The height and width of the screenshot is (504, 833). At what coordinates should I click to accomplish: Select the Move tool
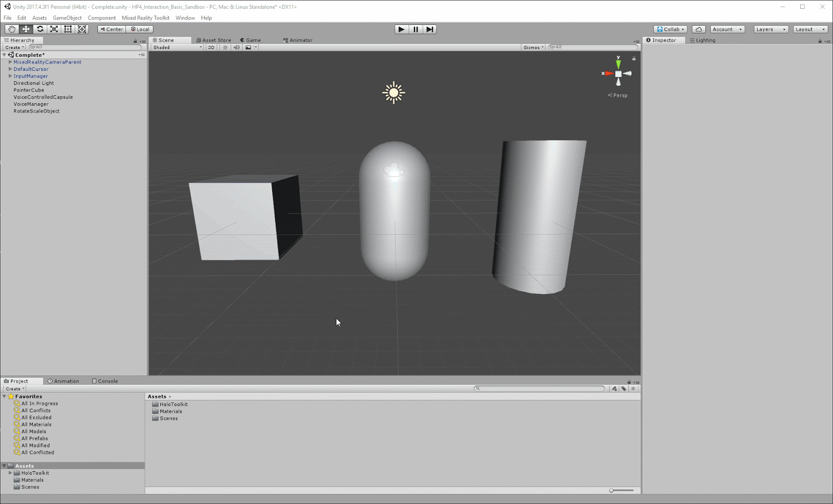(26, 29)
